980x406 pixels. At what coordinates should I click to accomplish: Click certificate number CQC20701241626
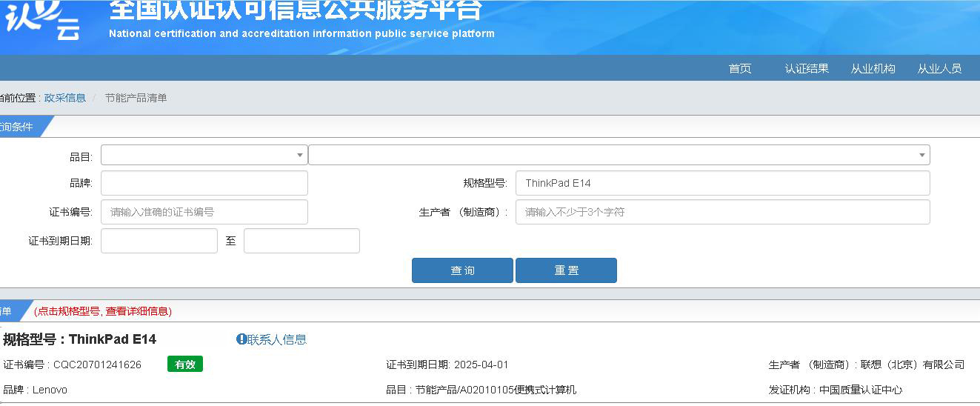click(x=97, y=365)
